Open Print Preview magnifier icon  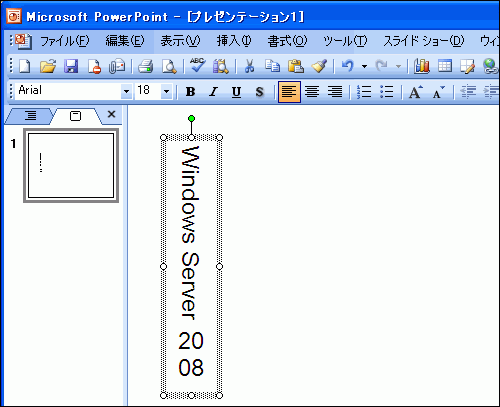coord(169,66)
